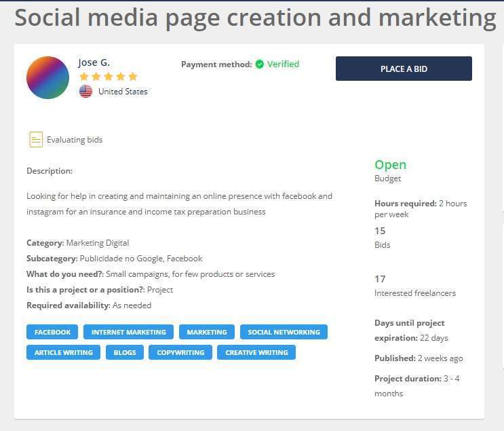Click the United States flag icon

click(x=85, y=91)
